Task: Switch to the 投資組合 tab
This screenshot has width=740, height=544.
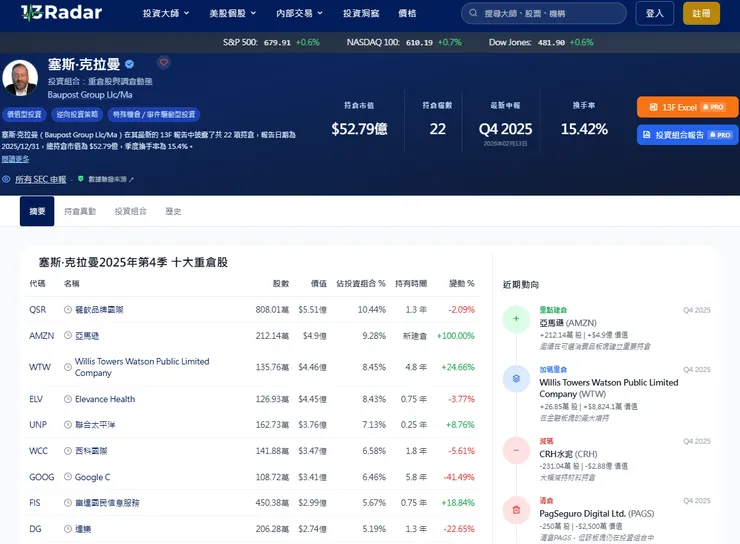Action: click(131, 211)
